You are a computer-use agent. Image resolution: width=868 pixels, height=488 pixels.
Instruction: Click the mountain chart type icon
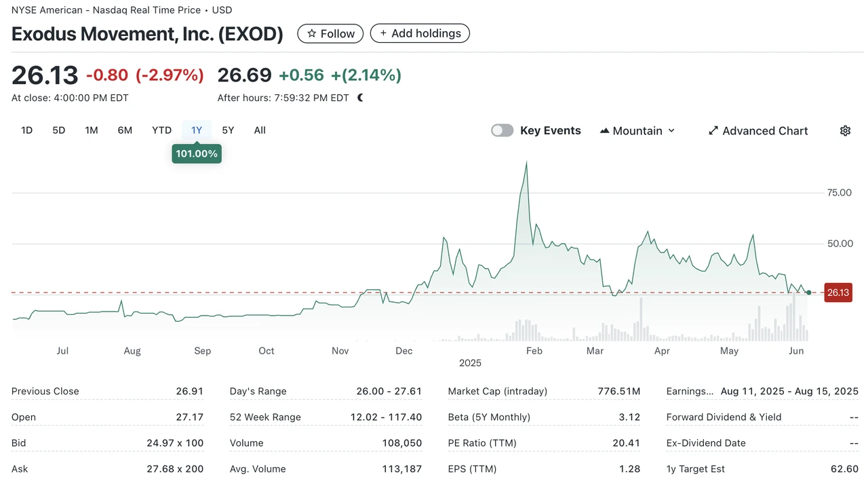point(604,130)
